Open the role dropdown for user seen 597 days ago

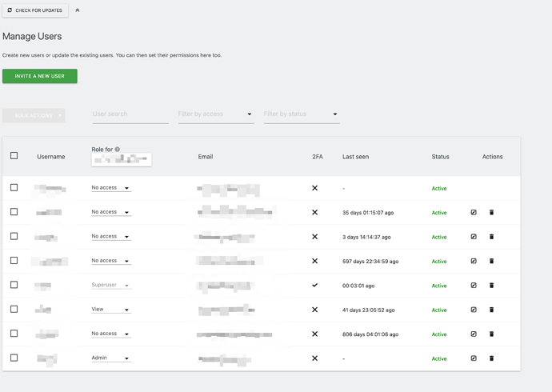coord(111,261)
